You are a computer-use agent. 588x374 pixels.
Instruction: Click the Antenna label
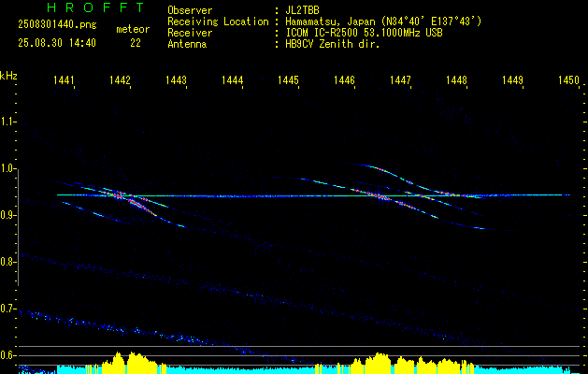pyautogui.click(x=187, y=44)
